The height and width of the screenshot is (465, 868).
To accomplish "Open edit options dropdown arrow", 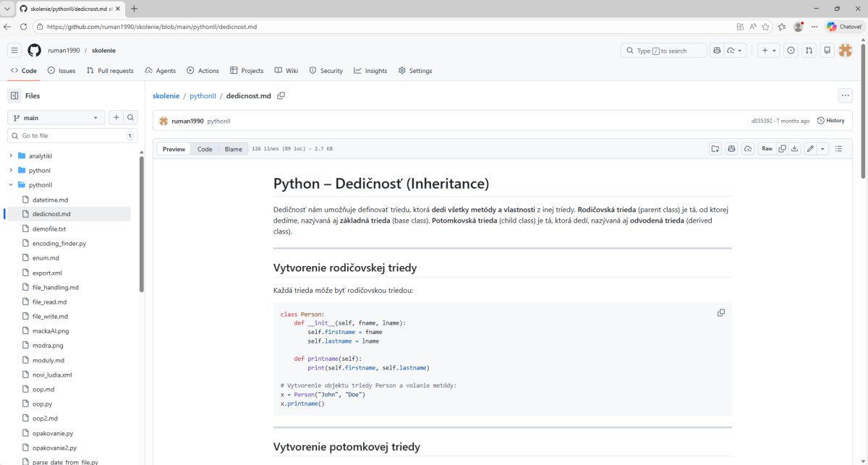I will point(823,149).
